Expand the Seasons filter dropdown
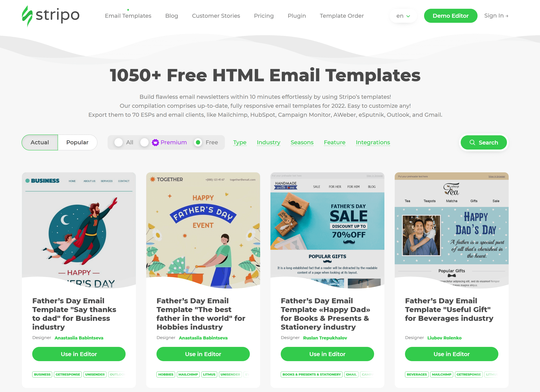This screenshot has height=392, width=540. (302, 142)
